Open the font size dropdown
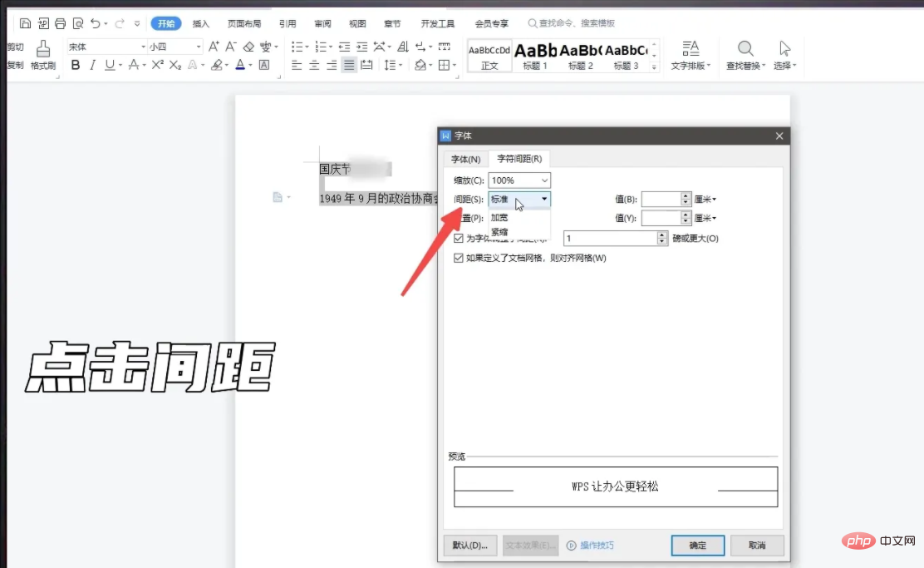 (x=197, y=46)
